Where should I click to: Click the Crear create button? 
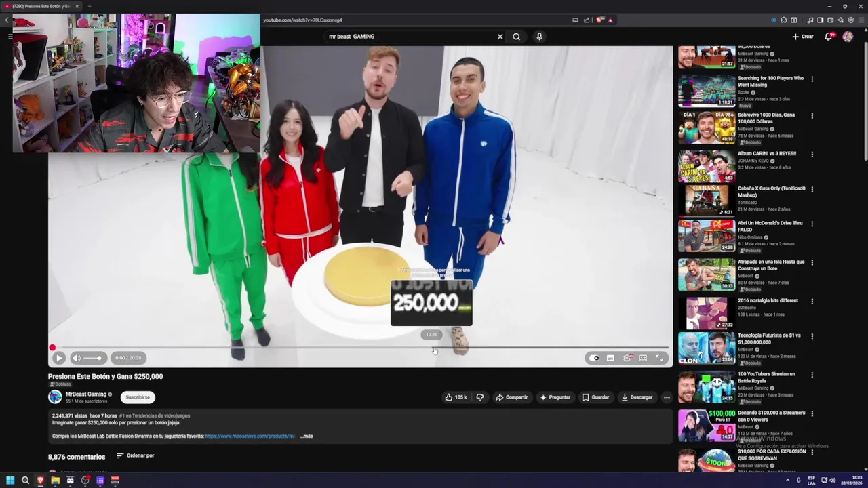pos(803,37)
